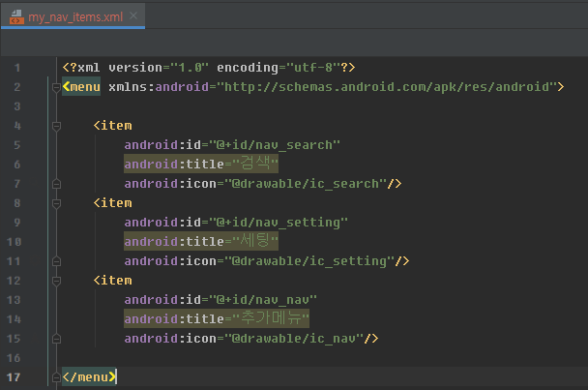Place cursor in xml version declaration

tap(209, 68)
